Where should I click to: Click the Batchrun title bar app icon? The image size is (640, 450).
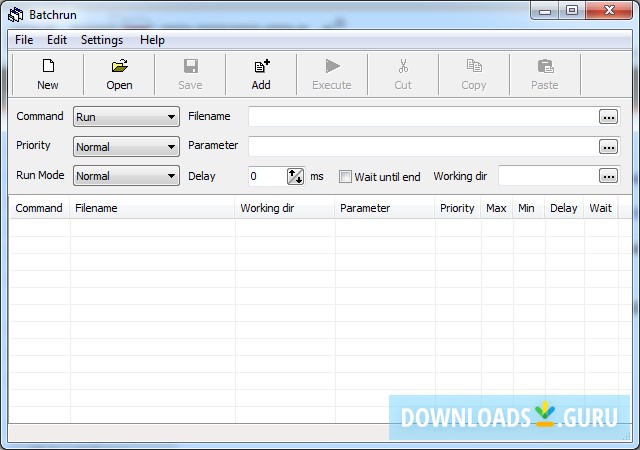click(16, 15)
